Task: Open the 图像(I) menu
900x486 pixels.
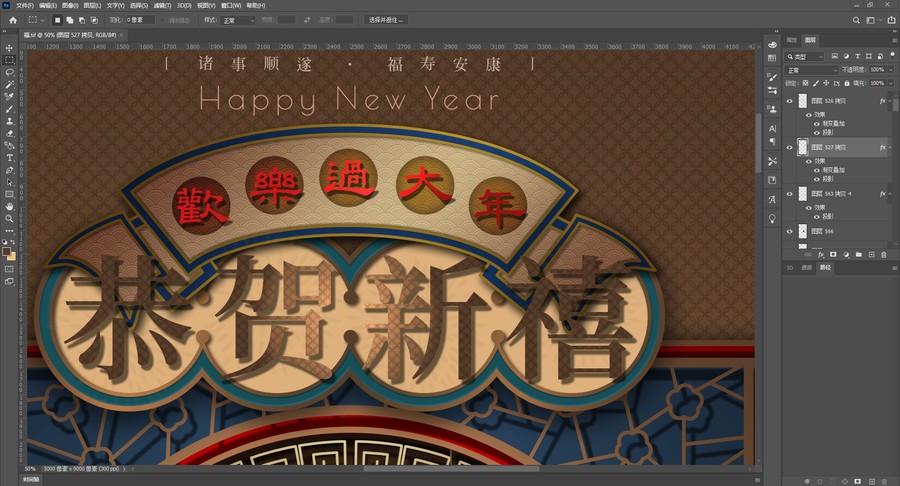Action: point(70,5)
